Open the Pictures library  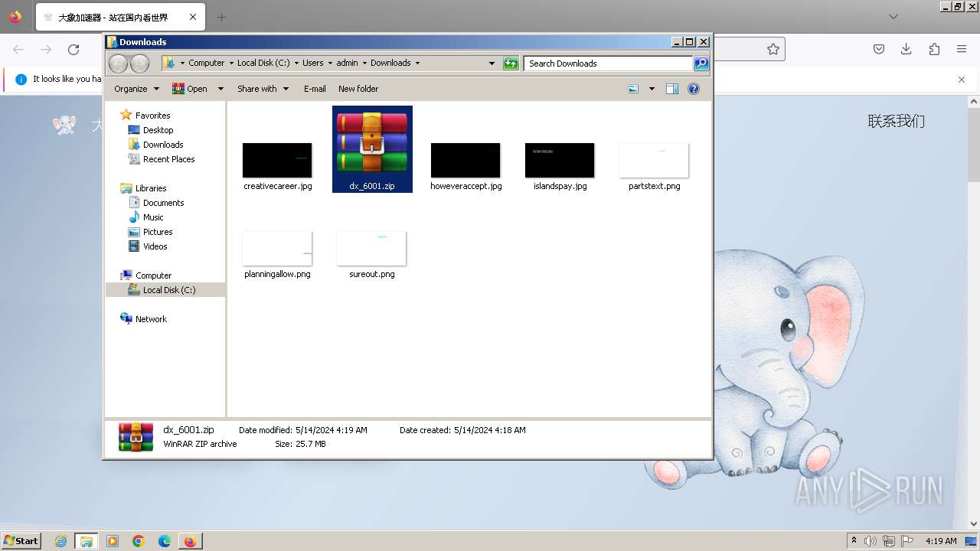tap(158, 232)
